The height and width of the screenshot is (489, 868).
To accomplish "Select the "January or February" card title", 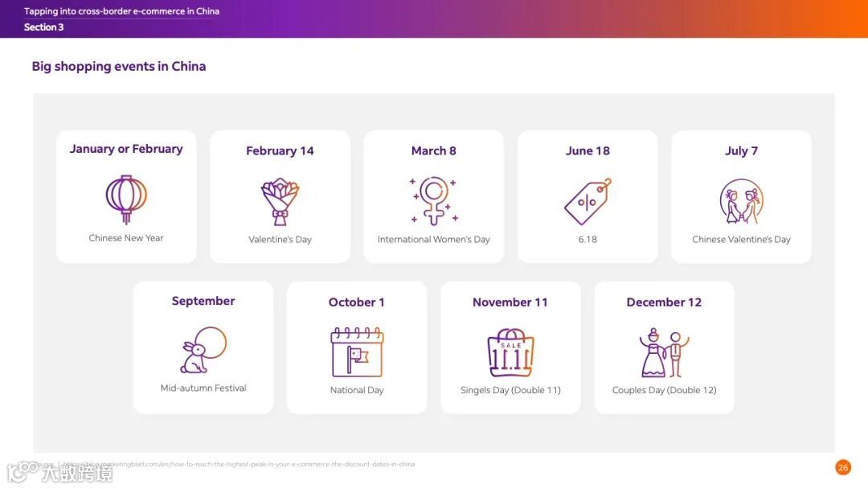I will tap(126, 149).
